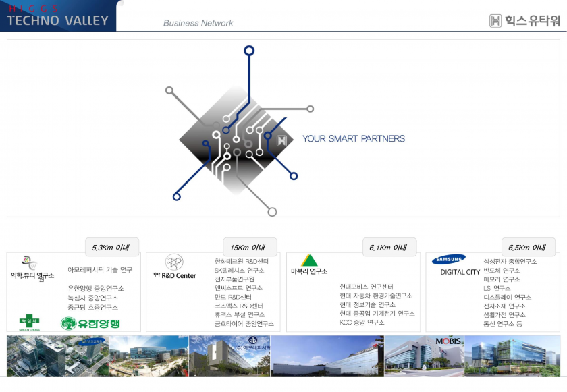
Task: Click the 6.5Km 이내 distance label
Action: (527, 248)
